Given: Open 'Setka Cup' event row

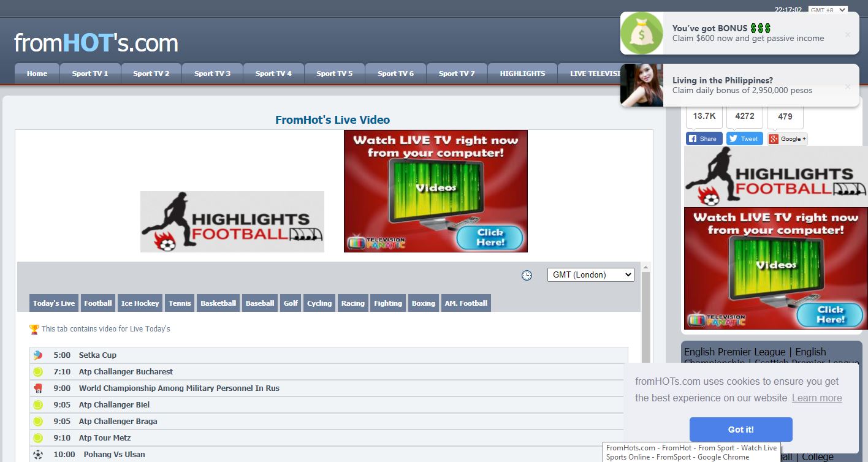Looking at the screenshot, I should click(x=329, y=355).
